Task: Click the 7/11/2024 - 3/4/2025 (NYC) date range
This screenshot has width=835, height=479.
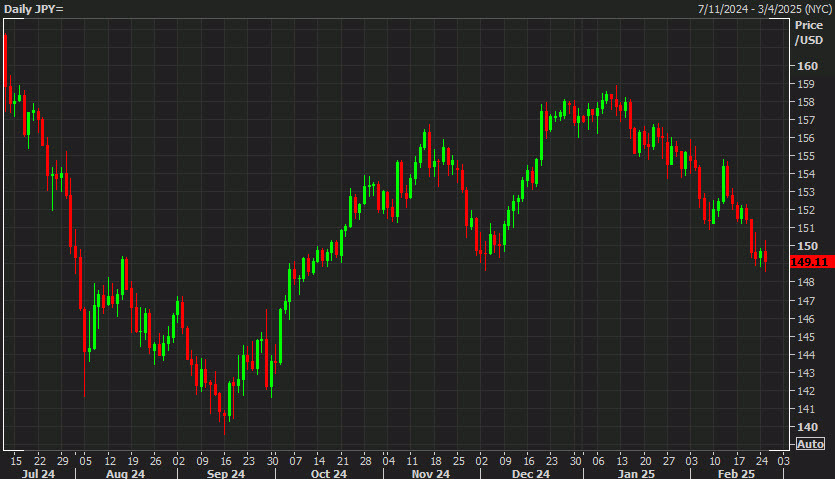Action: tap(765, 9)
